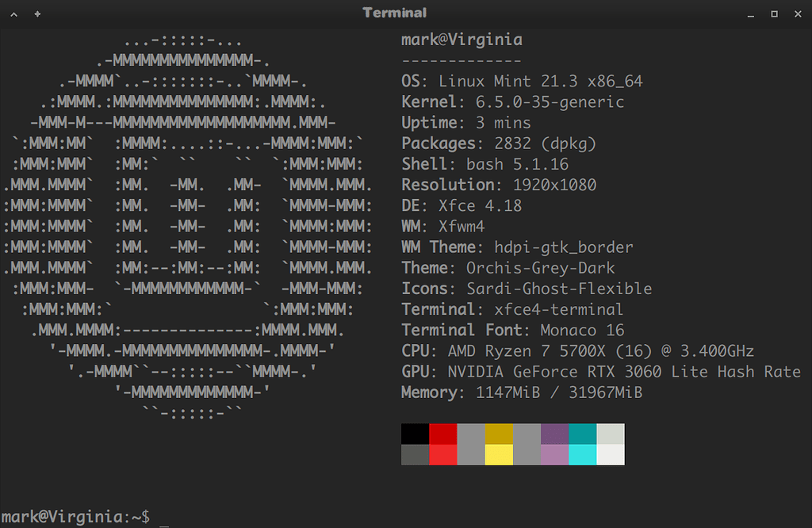Click the Linux Mint ASCII art logo
Image resolution: width=812 pixels, height=528 pixels.
point(187,226)
